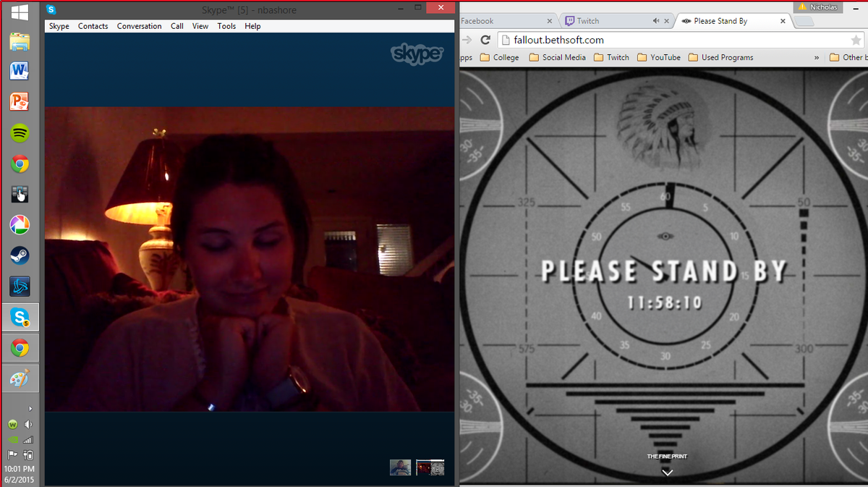The image size is (868, 487).
Task: Open the Contacts menu in Skype
Action: click(93, 26)
